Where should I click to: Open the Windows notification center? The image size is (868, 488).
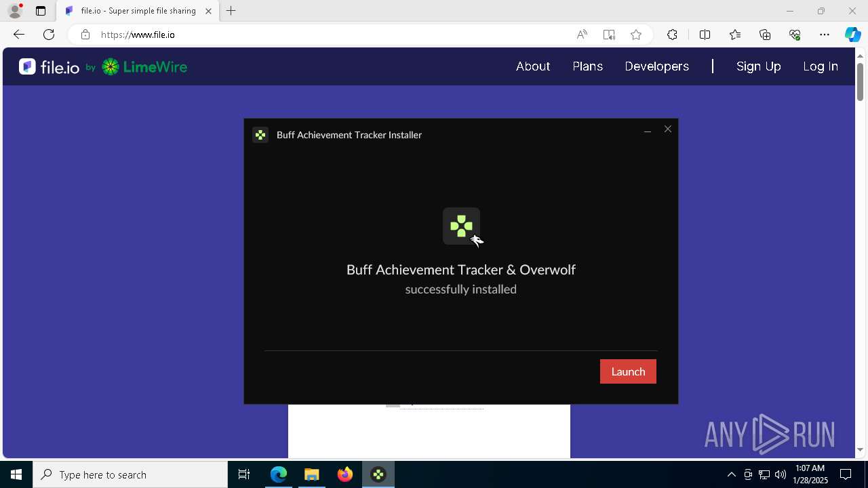(846, 474)
